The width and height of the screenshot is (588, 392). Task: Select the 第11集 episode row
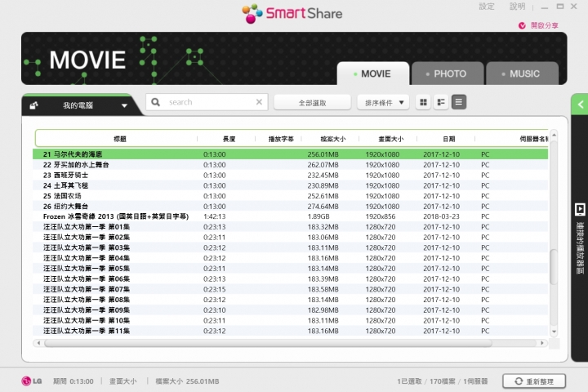tap(290, 331)
